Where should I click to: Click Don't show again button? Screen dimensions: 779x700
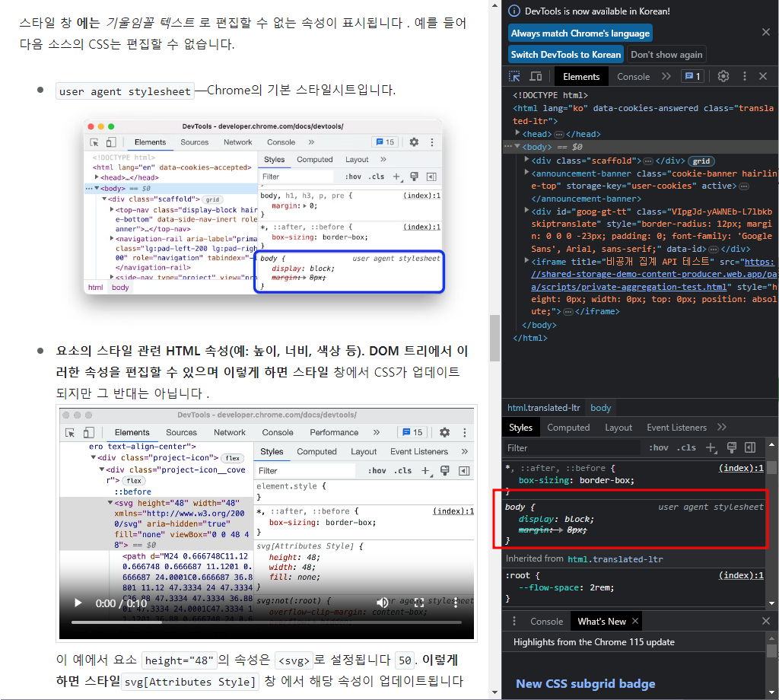click(x=666, y=55)
